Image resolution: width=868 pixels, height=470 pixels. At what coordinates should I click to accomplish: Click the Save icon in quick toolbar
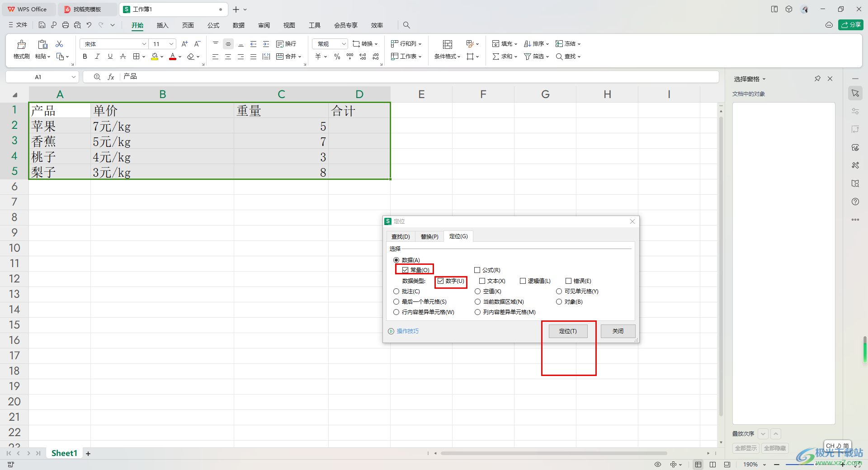click(42, 25)
